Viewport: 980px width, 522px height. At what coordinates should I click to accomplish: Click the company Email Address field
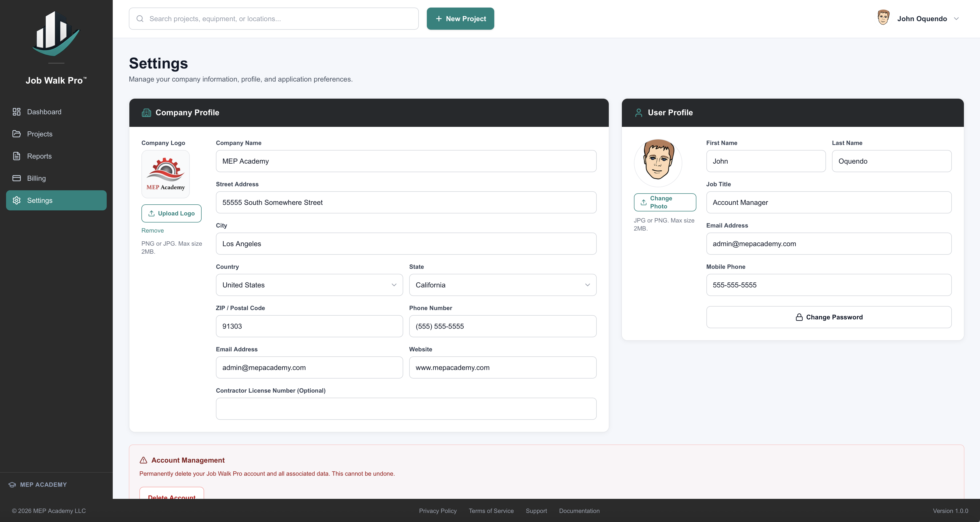(309, 367)
